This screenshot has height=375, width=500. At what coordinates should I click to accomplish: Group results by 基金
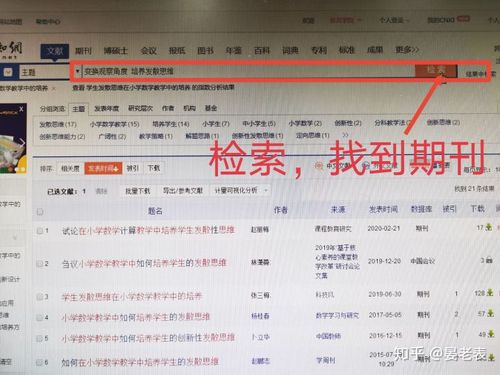coord(211,108)
